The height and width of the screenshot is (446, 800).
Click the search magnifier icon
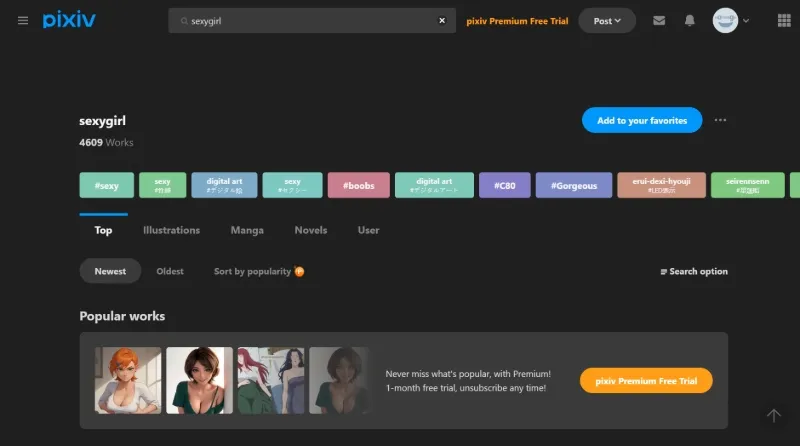point(184,21)
